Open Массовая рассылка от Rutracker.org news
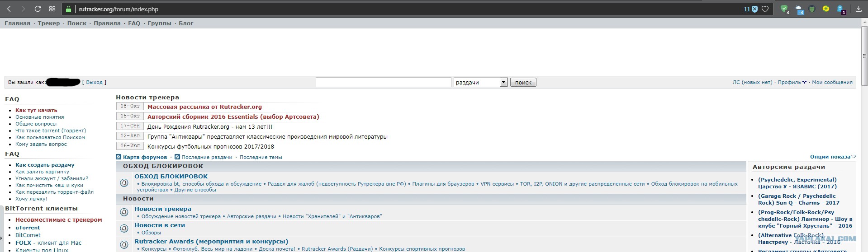Viewport: 868px width, 252px height. pos(204,107)
